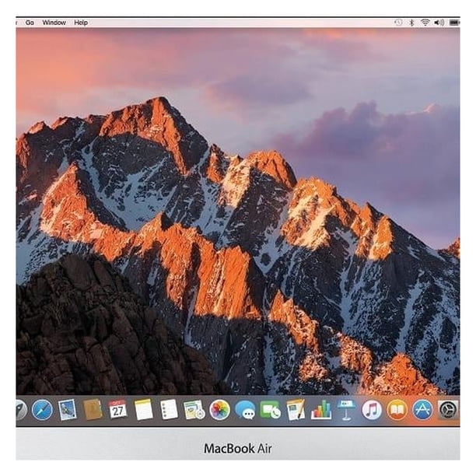Launch the Photos app
This screenshot has width=476, height=476.
coord(220,410)
